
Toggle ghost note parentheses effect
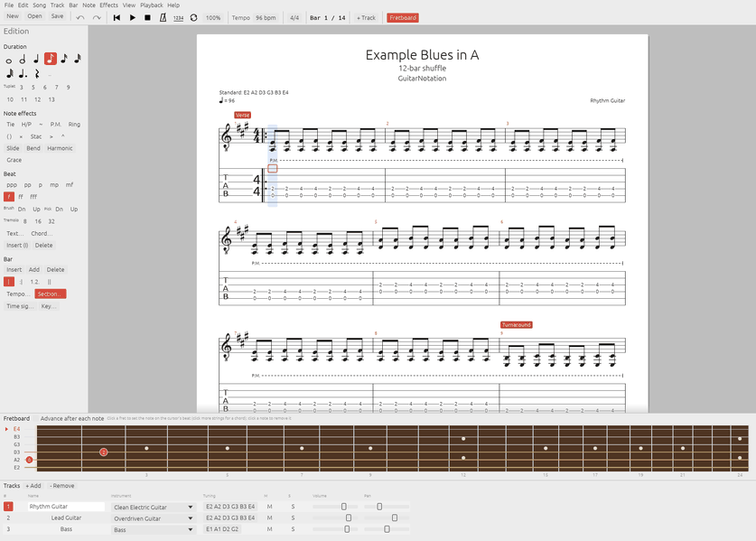pyautogui.click(x=9, y=136)
